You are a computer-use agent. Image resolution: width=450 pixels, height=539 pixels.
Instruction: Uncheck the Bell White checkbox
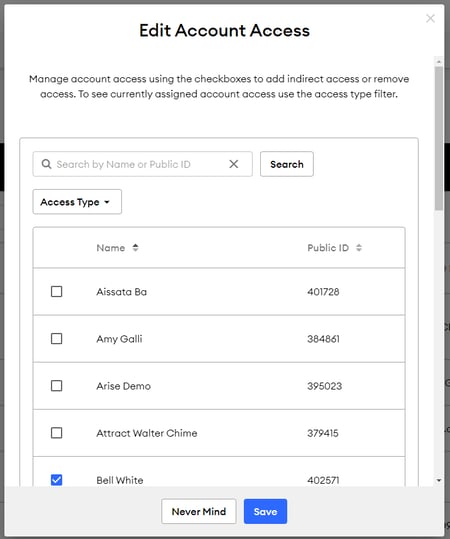[56, 480]
